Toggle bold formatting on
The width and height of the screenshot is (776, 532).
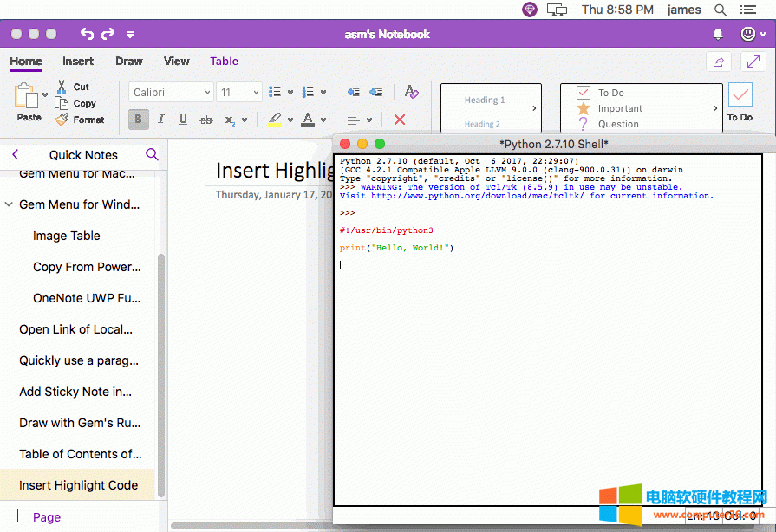138,120
